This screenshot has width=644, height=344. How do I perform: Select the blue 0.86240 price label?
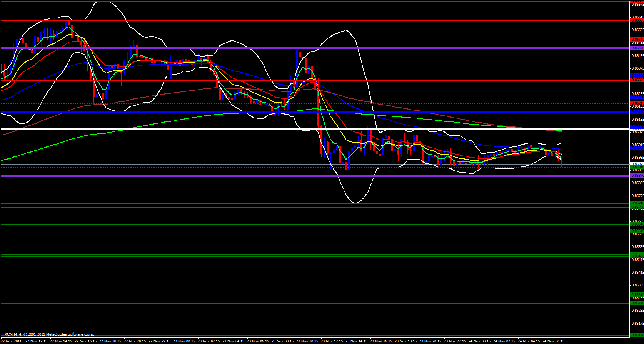[x=637, y=97]
